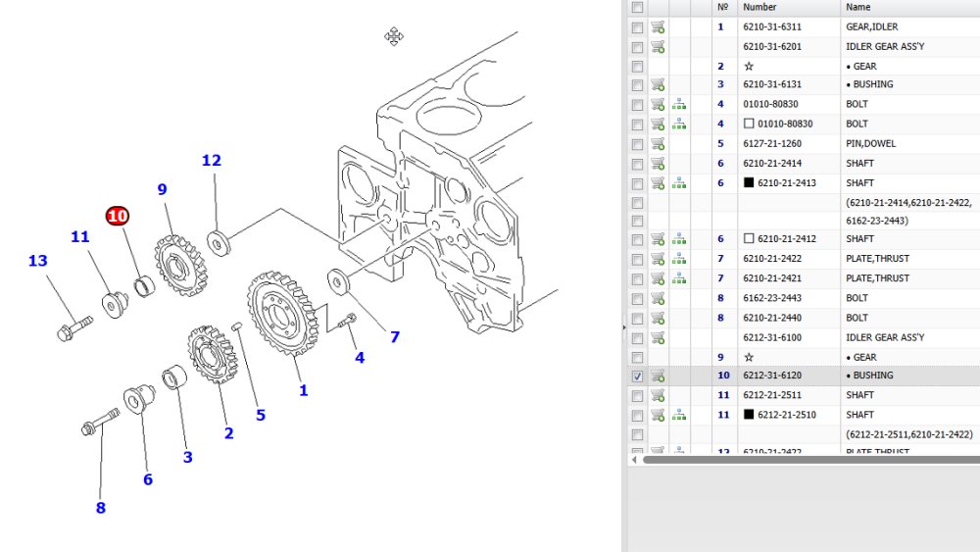Click note text (6212-21-2511,6210-21-2422)
Viewport: 980px width, 552px height.
[x=909, y=434]
